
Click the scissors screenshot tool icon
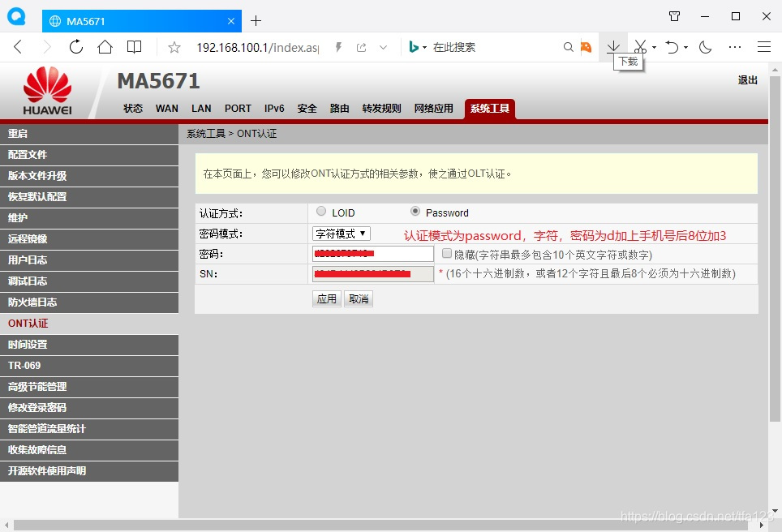640,47
